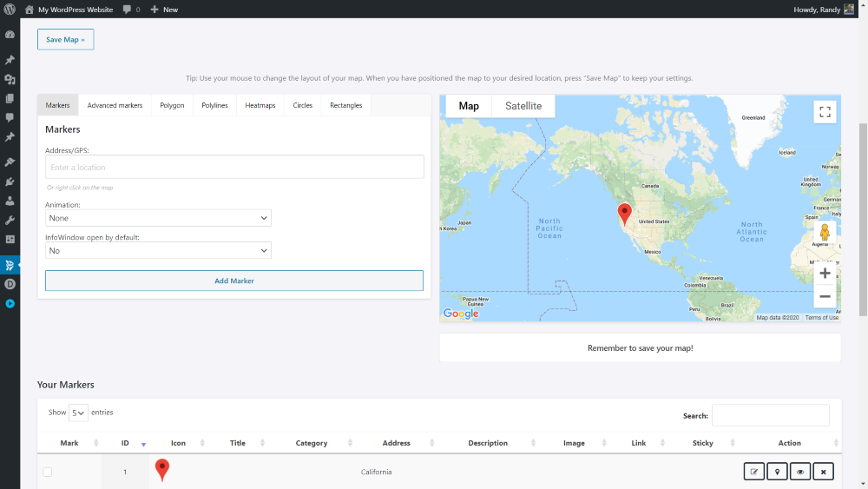
Task: Sort table by Title column
Action: (x=238, y=443)
